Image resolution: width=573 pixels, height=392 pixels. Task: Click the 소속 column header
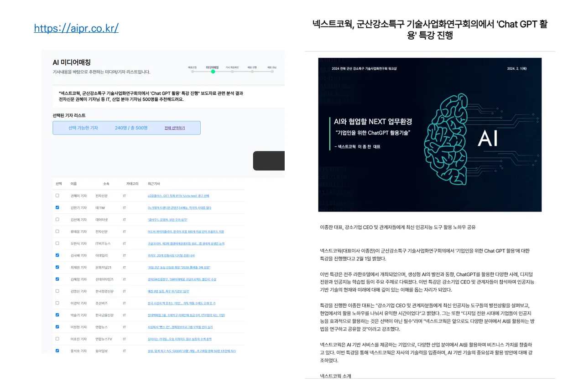106,184
